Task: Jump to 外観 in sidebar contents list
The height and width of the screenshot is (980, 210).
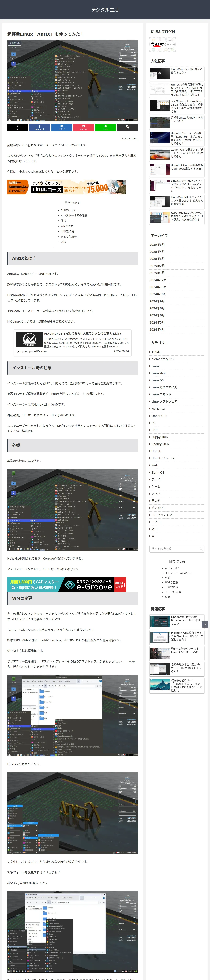Action: tap(168, 578)
